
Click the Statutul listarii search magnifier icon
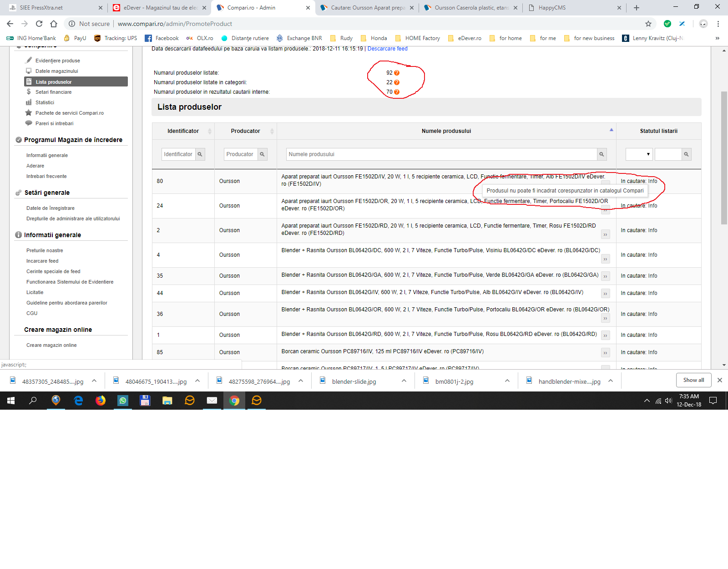686,154
